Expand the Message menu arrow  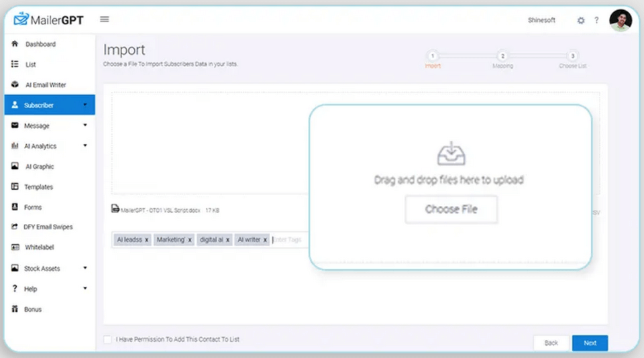[85, 125]
